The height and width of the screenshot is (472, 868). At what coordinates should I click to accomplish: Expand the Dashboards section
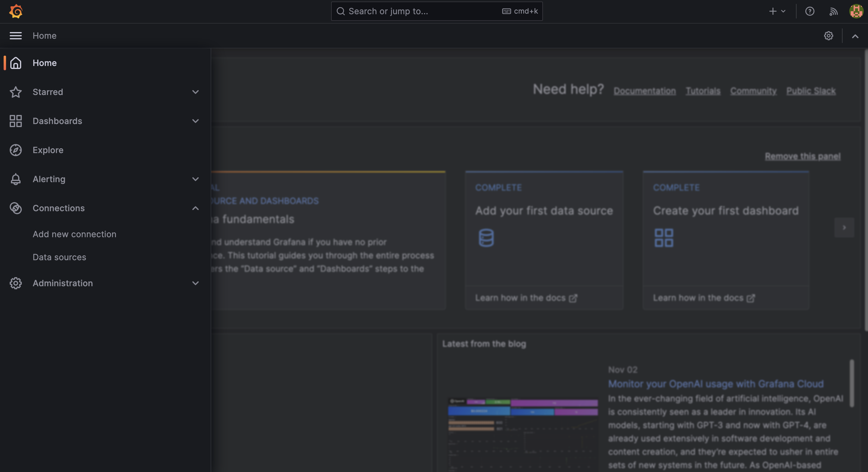(x=196, y=121)
